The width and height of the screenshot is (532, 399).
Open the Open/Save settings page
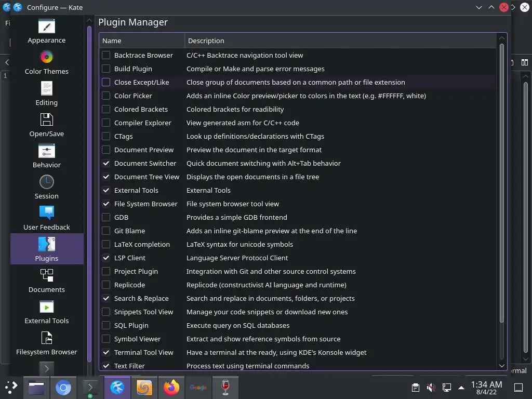pos(46,125)
